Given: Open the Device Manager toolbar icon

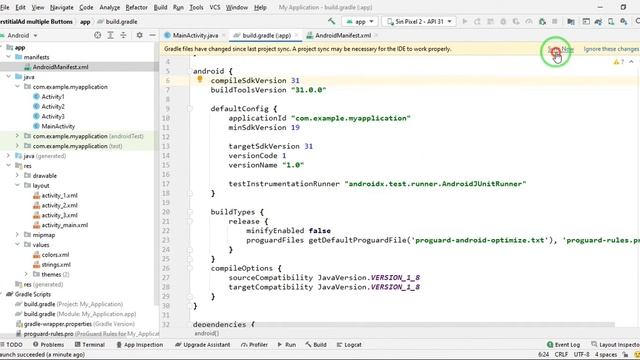Looking at the screenshot, I should point(611,22).
